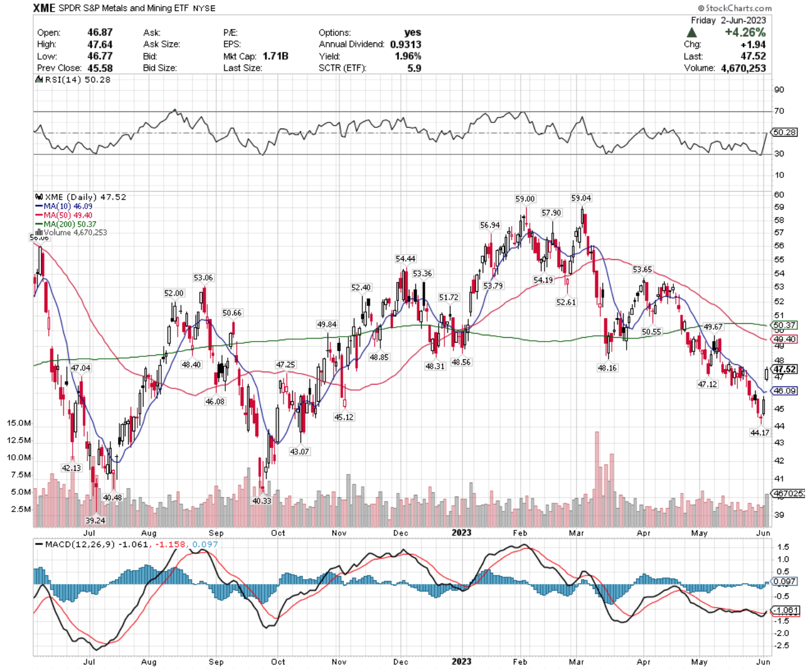Click the Low value 46.77
810x672 pixels.
(100, 56)
